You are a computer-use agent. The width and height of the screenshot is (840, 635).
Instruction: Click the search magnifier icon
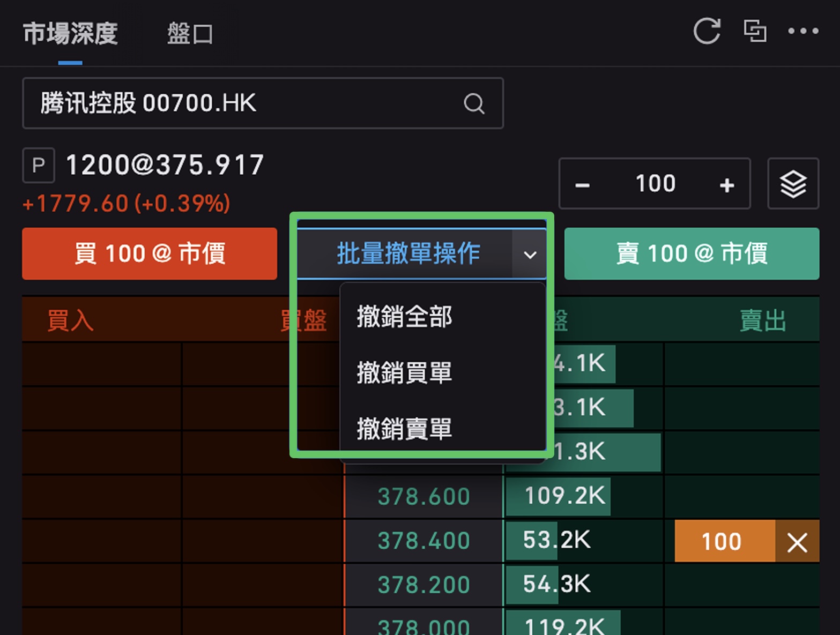click(x=474, y=103)
